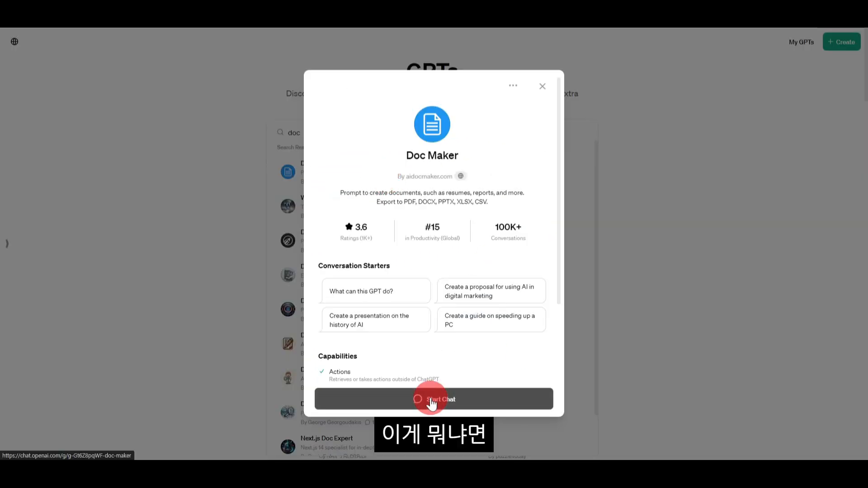
Task: Click the globe/language icon top left
Action: click(14, 41)
